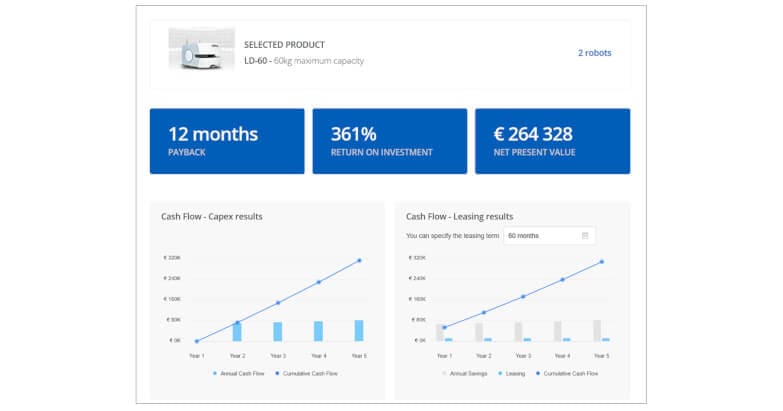Open the '2 robots' link
Viewport: 783px width, 411px height.
pos(594,53)
